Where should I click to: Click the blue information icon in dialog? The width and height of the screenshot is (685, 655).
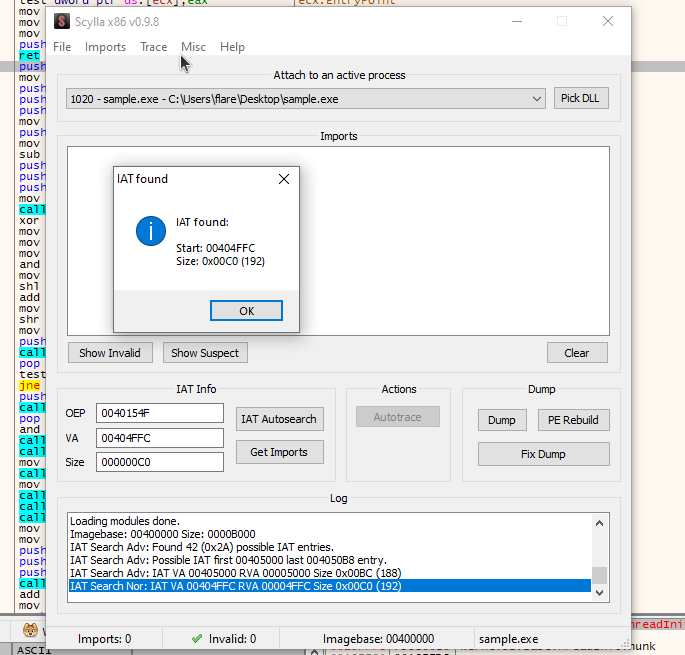click(151, 231)
